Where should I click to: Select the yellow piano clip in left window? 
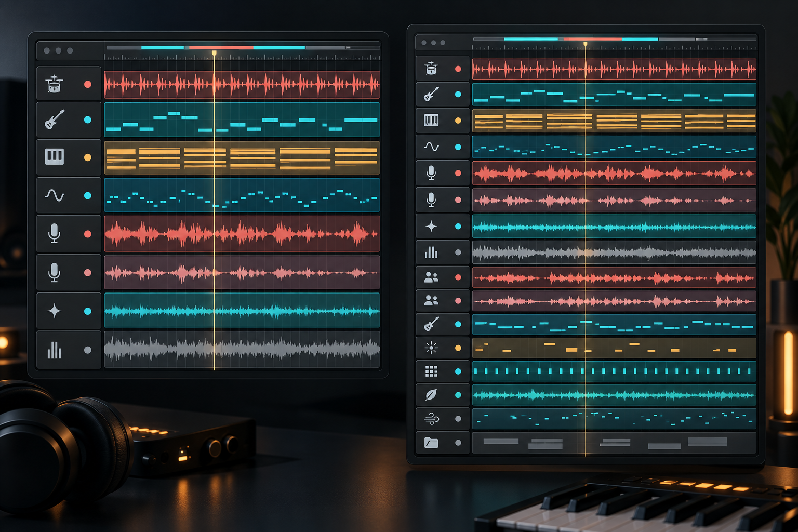click(242, 158)
